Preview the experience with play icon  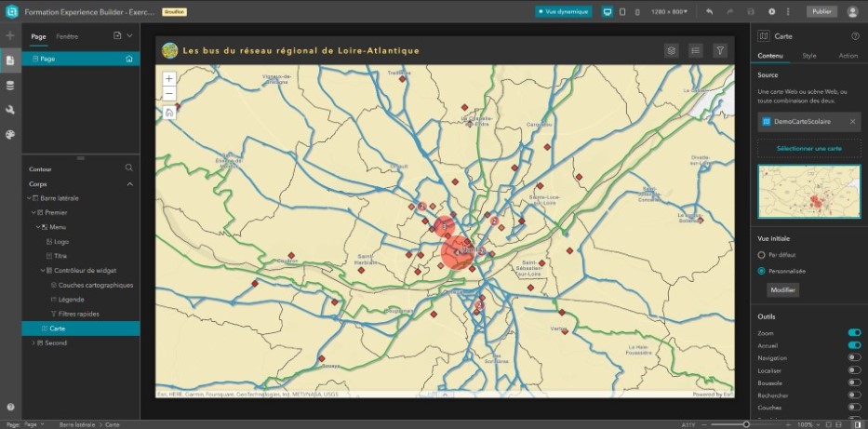[771, 11]
